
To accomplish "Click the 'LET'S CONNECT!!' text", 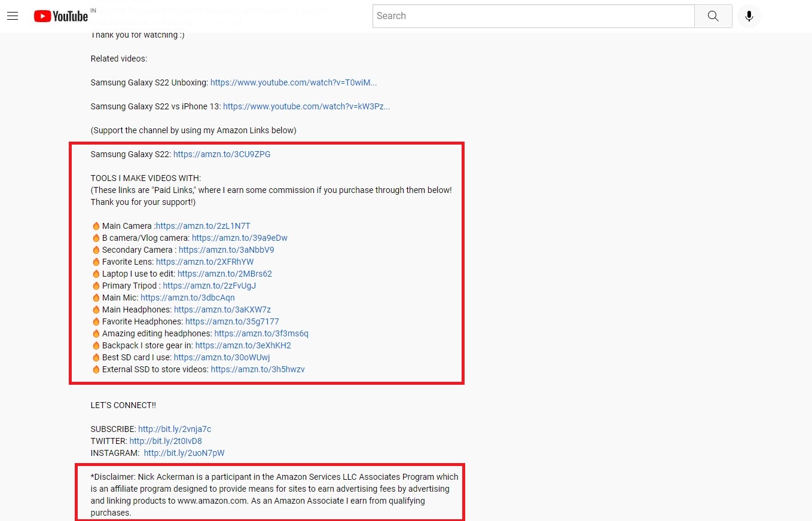I will (123, 405).
